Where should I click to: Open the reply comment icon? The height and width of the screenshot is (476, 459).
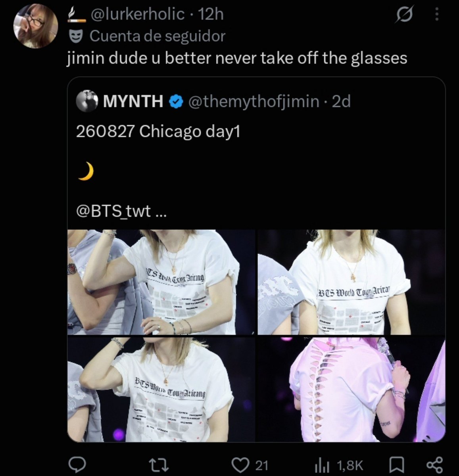coord(76,464)
